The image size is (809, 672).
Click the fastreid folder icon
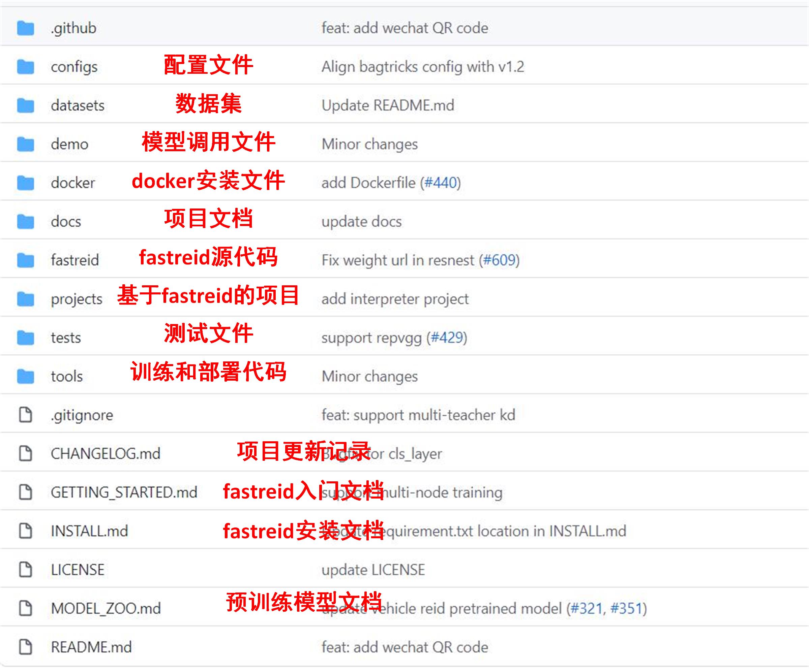tap(25, 260)
